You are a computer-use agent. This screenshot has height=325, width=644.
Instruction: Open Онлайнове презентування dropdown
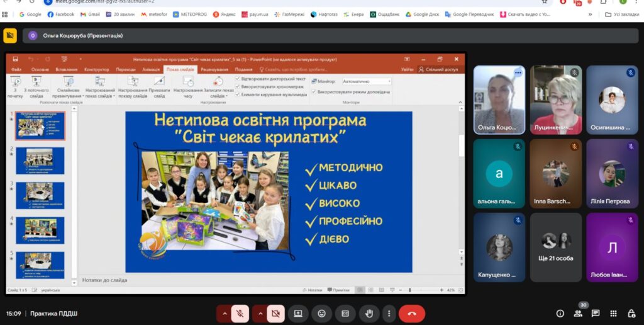[x=69, y=87]
